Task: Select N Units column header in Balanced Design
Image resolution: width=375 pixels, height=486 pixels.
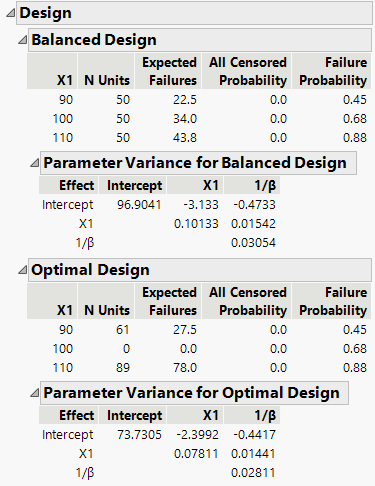Action: point(107,80)
